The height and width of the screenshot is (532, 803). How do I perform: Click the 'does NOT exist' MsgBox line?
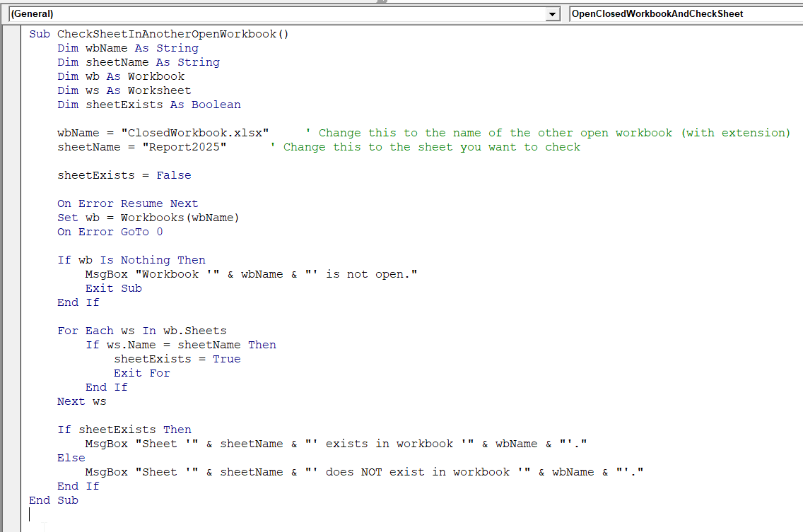click(x=364, y=472)
